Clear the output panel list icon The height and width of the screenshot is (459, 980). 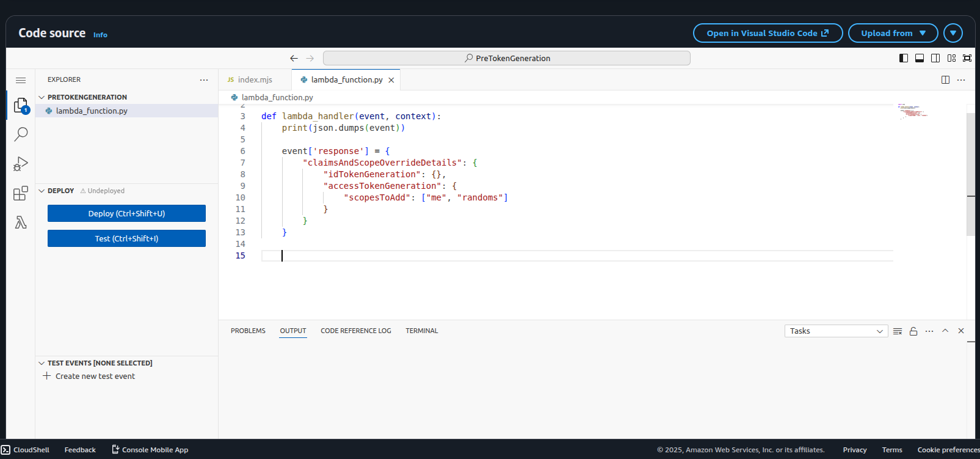click(x=898, y=331)
